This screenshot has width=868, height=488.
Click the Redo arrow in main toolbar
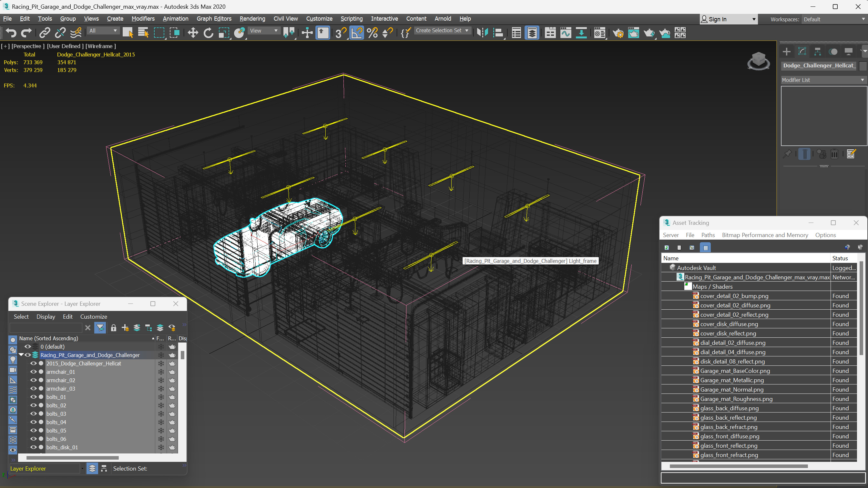coord(26,33)
